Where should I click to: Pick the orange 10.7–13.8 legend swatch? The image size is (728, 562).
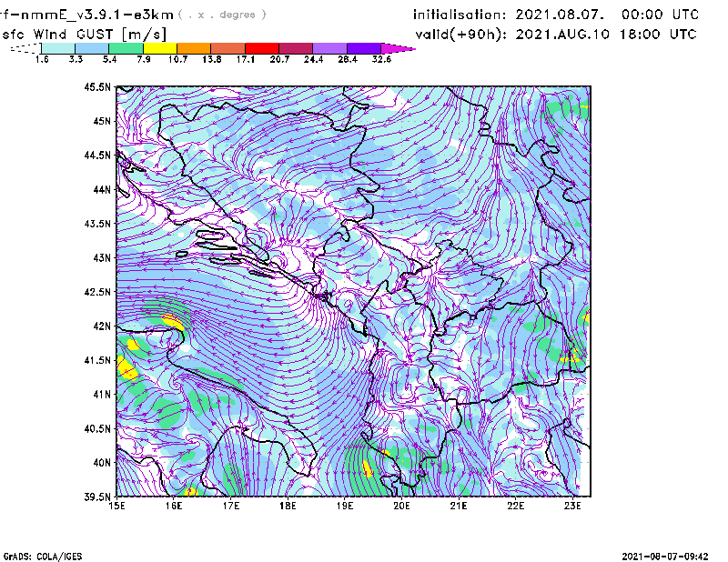coord(194,48)
